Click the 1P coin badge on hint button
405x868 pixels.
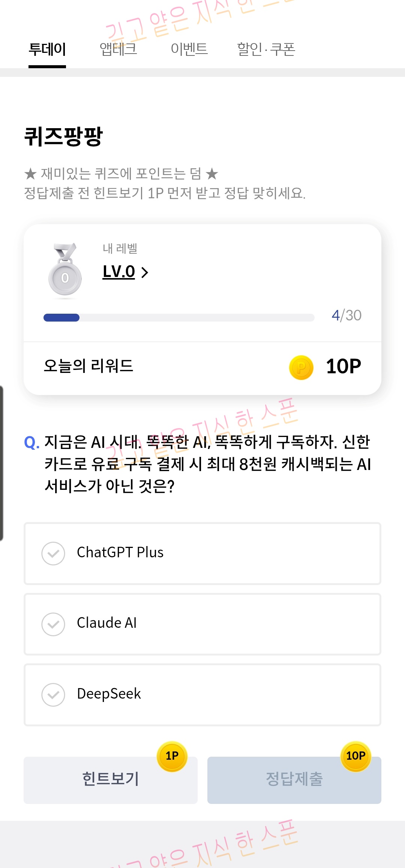[172, 756]
